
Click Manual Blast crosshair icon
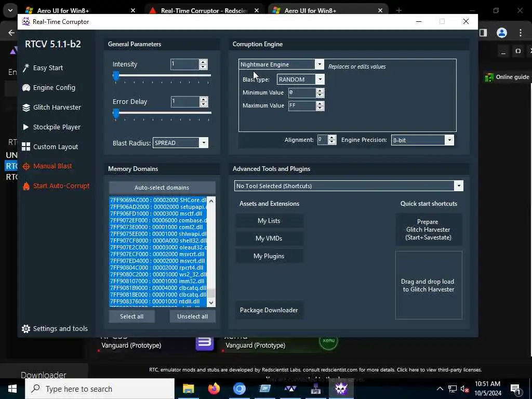click(26, 166)
